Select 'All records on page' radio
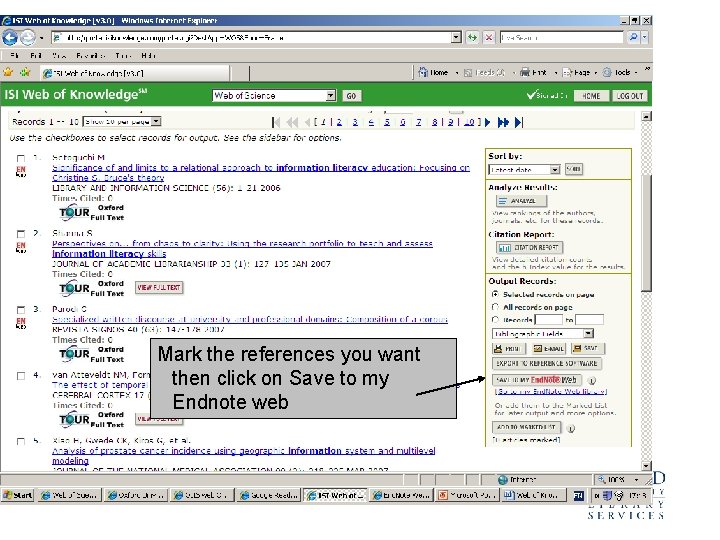This screenshot has width=720, height=540. [x=495, y=307]
